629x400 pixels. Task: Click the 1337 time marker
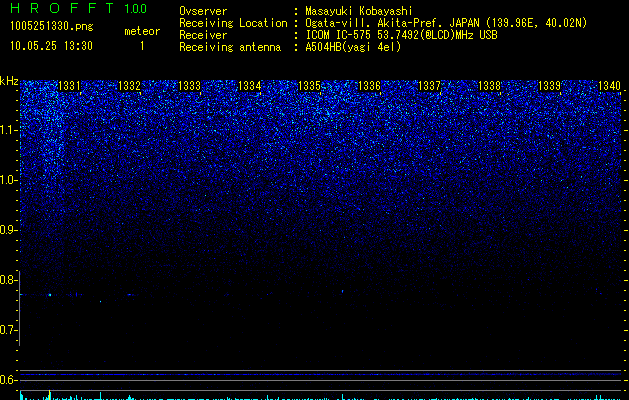(x=429, y=86)
